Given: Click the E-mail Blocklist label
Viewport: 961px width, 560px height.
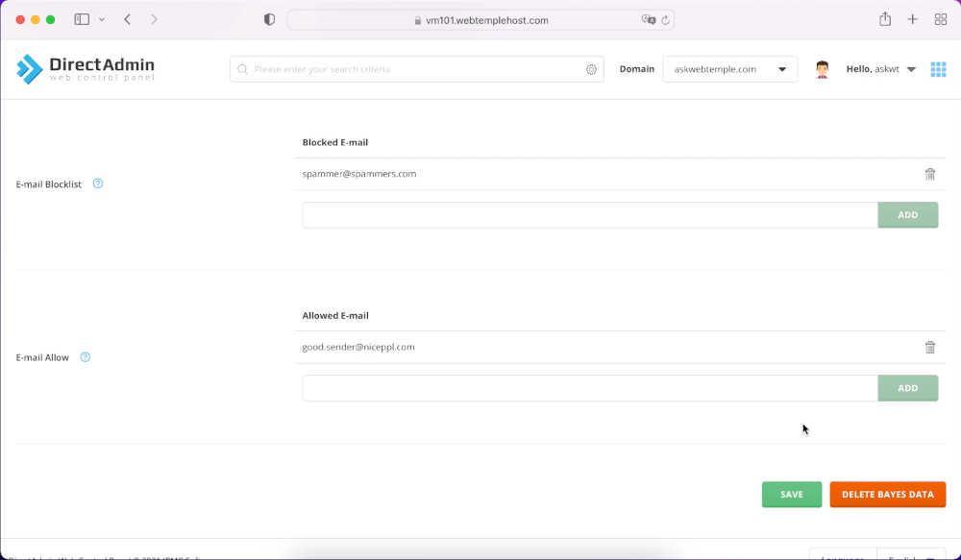Looking at the screenshot, I should coord(48,184).
